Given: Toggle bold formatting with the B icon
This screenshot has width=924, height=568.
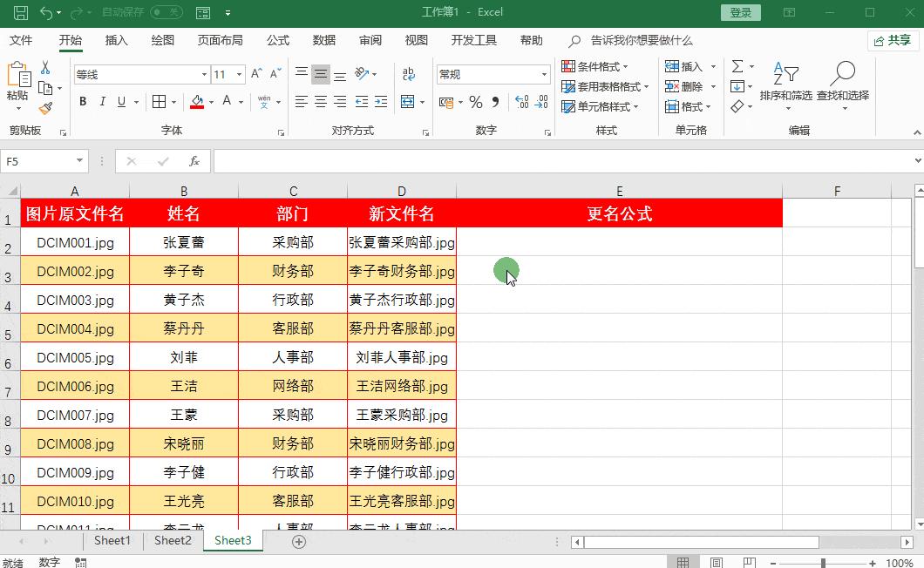Looking at the screenshot, I should tap(82, 102).
